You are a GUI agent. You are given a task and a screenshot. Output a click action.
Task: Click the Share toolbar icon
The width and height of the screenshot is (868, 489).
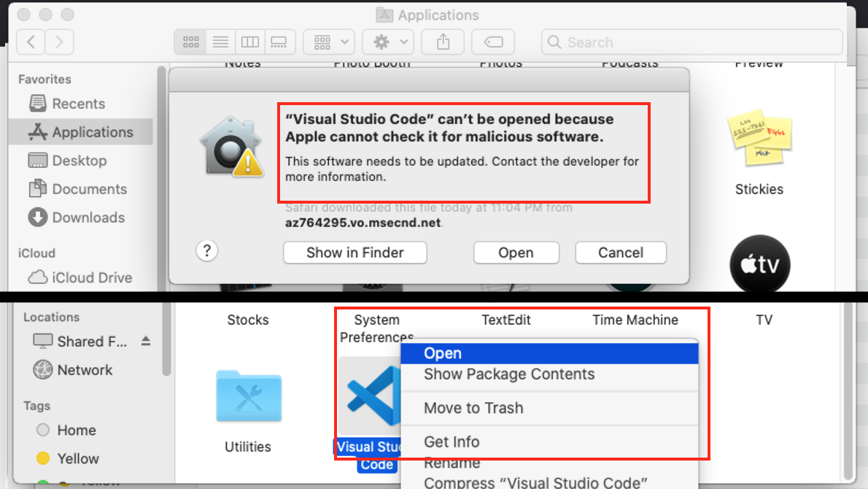point(443,42)
